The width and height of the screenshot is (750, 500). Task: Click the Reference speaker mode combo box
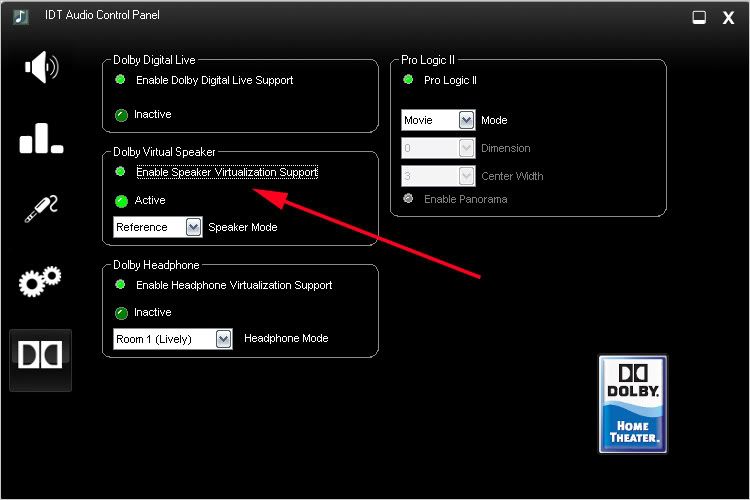[158, 227]
